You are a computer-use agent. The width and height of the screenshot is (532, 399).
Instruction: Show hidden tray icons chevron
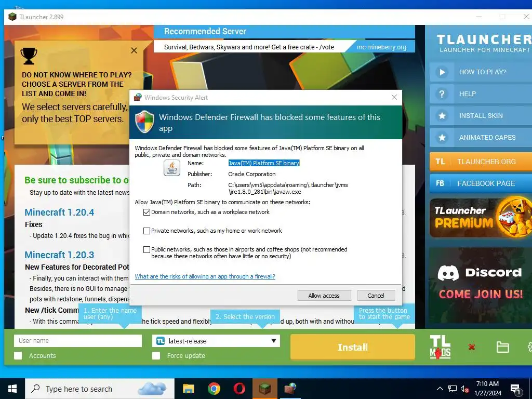coord(440,389)
